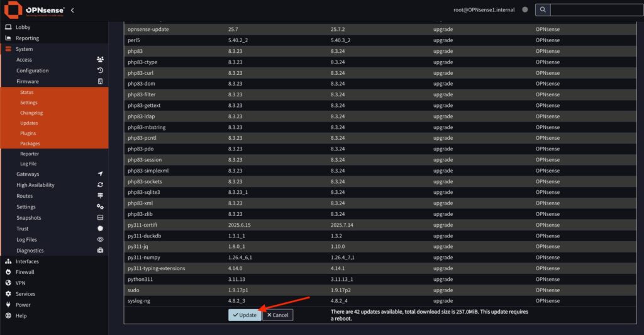Open the Lobby menu section

(23, 27)
